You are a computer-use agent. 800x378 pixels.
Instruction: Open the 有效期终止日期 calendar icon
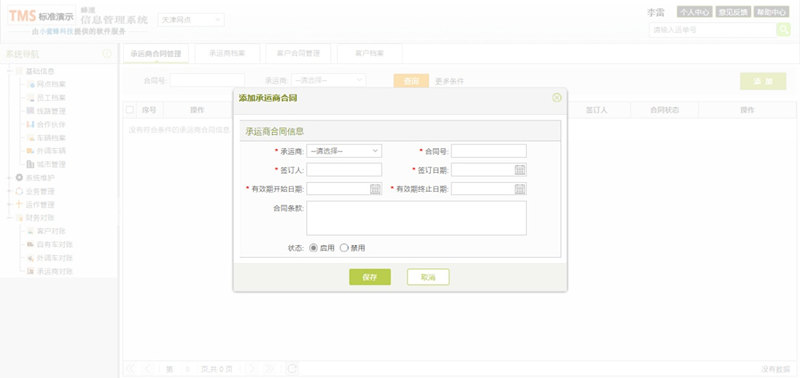click(x=520, y=189)
